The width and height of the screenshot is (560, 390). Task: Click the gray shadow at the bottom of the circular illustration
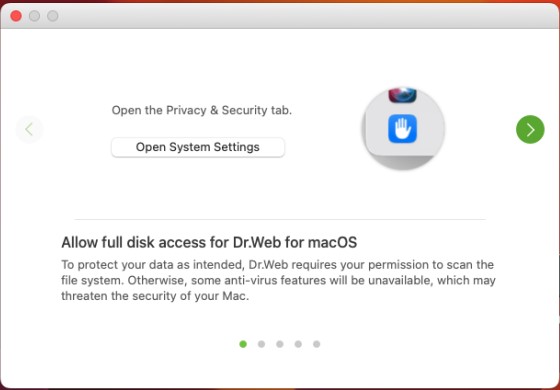[403, 161]
